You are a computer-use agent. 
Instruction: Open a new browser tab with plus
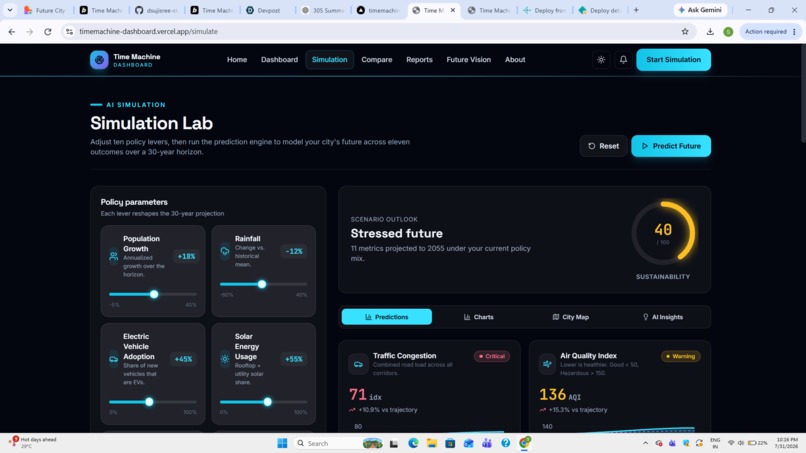(636, 10)
